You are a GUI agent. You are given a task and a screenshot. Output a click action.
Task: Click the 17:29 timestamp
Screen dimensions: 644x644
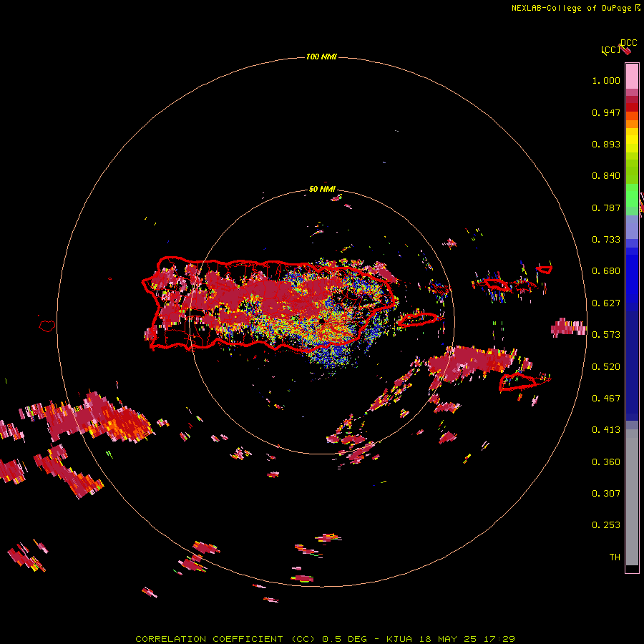point(499,639)
